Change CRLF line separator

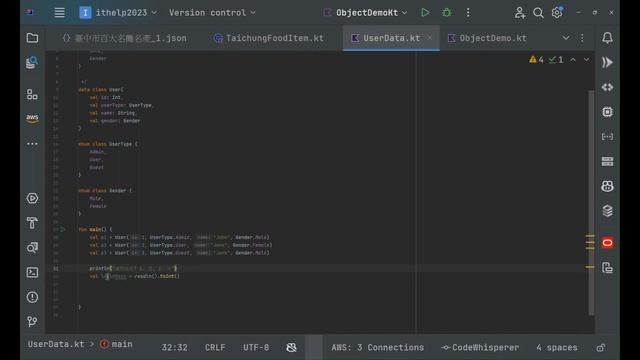click(x=215, y=347)
